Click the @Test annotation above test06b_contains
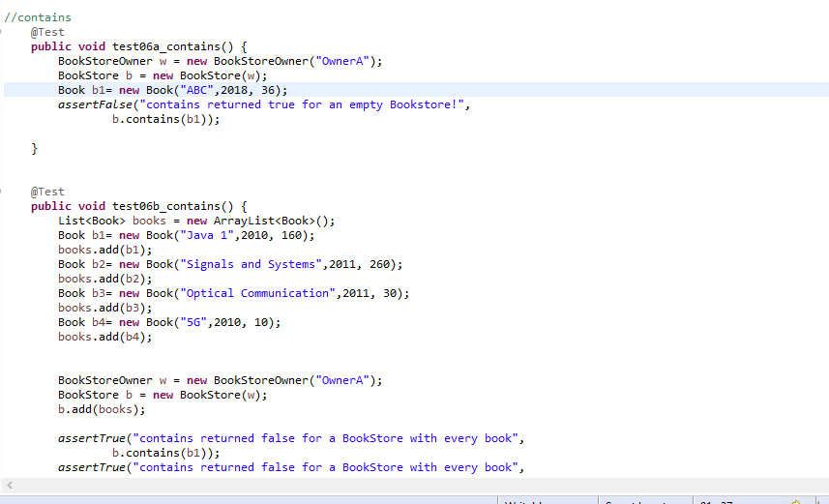This screenshot has height=504, width=829. 47,192
